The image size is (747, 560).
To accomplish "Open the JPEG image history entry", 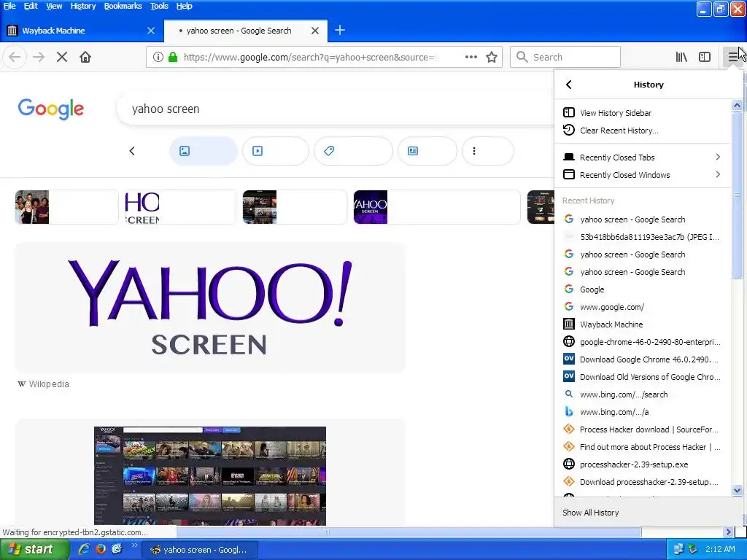I will 642,237.
